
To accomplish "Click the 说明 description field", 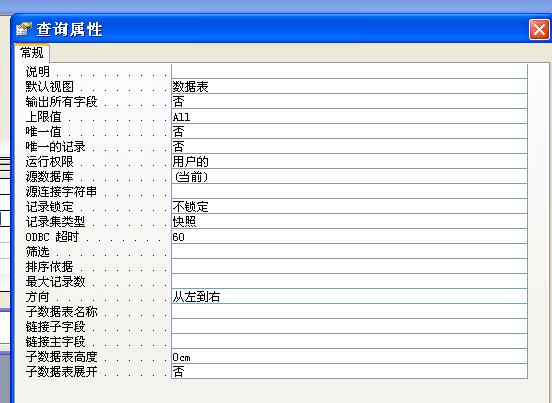I will click(349, 71).
